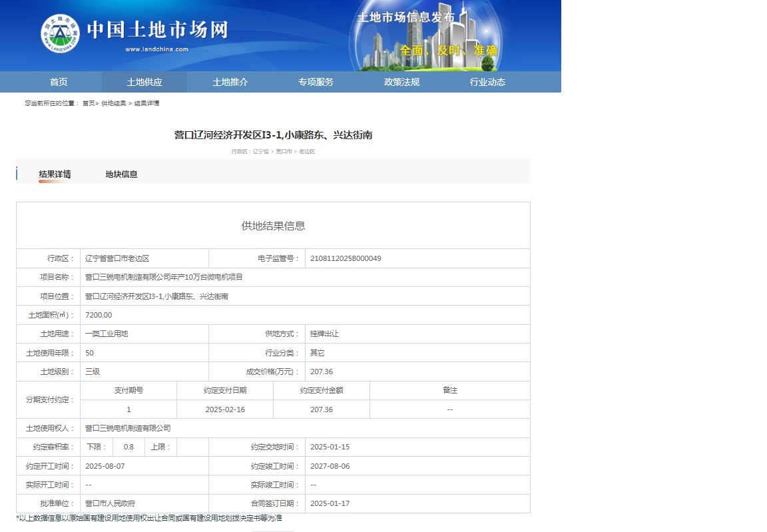Select the 辽宁省营口市老边区 cell value
This screenshot has width=767, height=532.
[117, 258]
